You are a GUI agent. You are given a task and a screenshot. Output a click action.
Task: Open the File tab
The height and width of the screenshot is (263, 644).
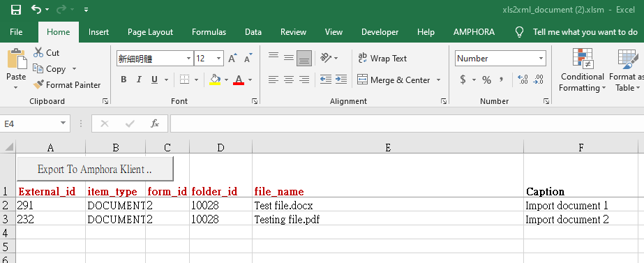tap(16, 32)
